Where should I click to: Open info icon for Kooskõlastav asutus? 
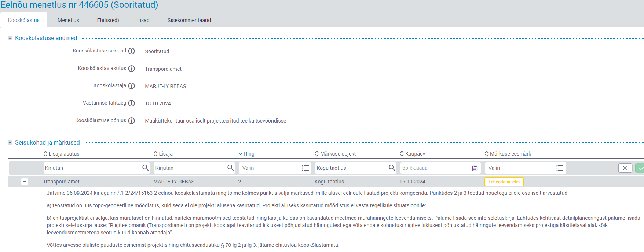tap(131, 69)
